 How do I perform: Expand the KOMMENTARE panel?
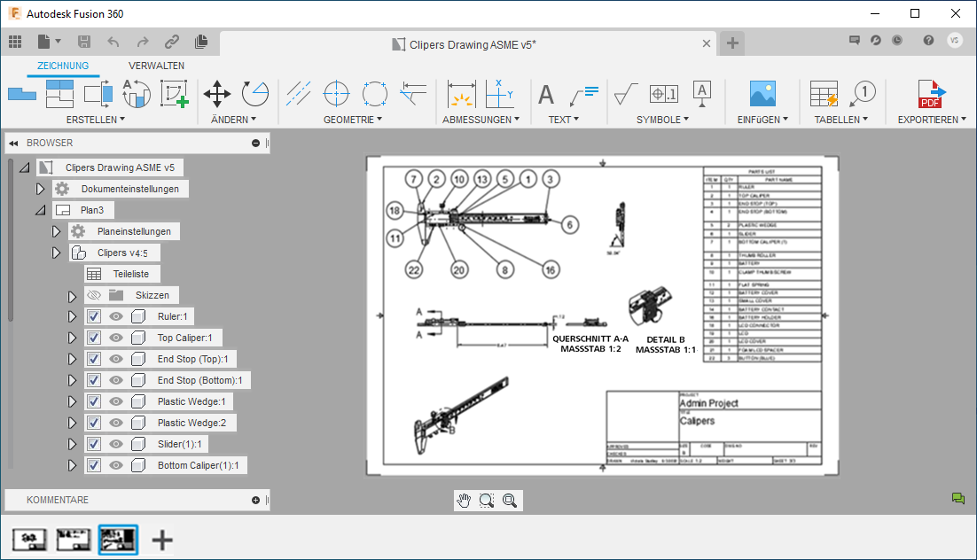click(255, 501)
